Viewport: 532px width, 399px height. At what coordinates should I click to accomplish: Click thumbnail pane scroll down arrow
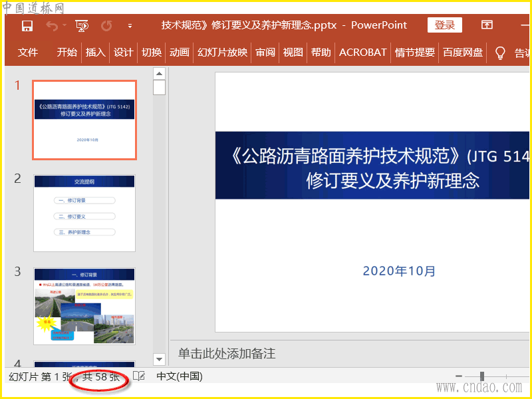coord(159,358)
